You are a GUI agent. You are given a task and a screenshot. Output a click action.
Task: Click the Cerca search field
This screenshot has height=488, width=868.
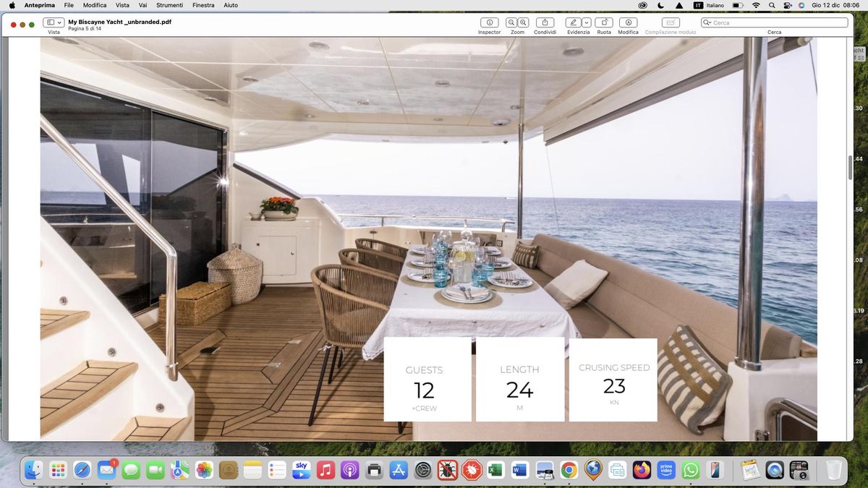(778, 22)
